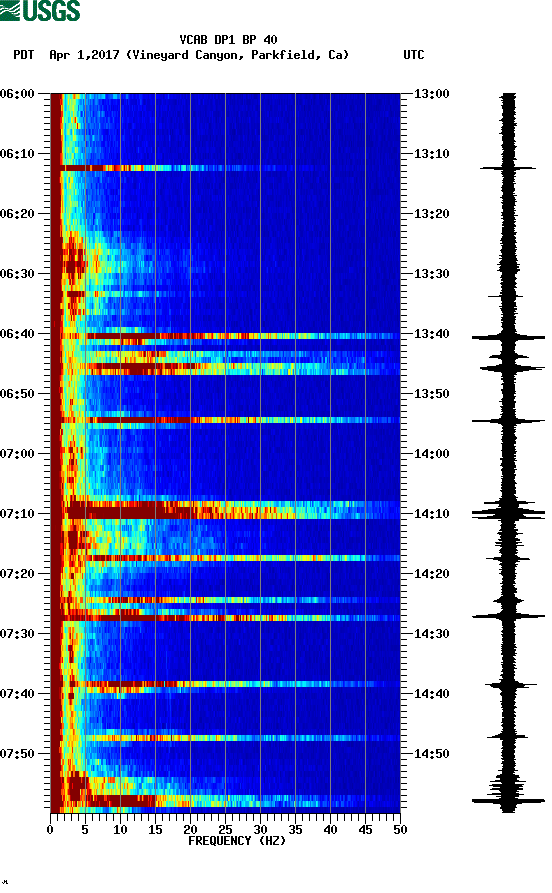Viewport: 552px width, 893px height.
Task: Click the 'UTC' timezone label
Action: pyautogui.click(x=414, y=55)
